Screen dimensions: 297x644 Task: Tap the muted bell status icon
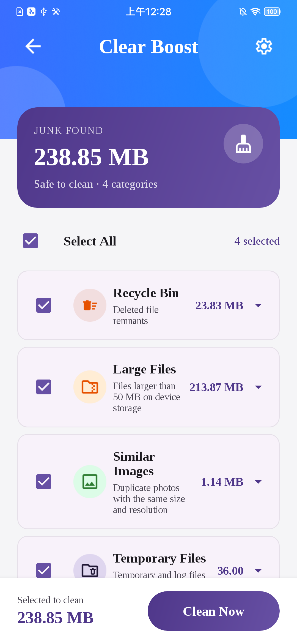(x=243, y=12)
